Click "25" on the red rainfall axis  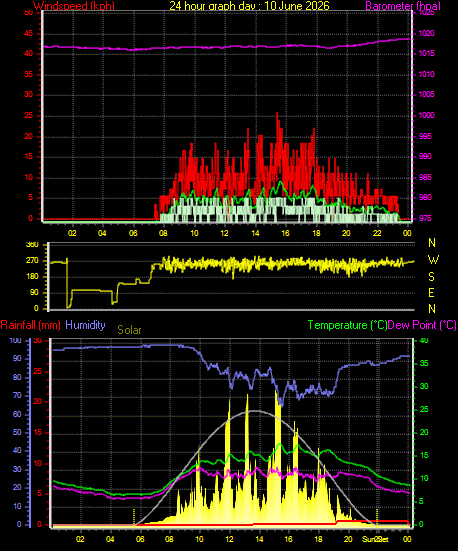coord(38,371)
